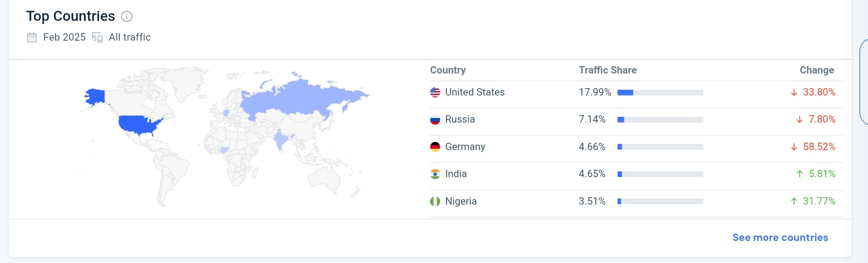Open the See more countries link

[x=780, y=237]
